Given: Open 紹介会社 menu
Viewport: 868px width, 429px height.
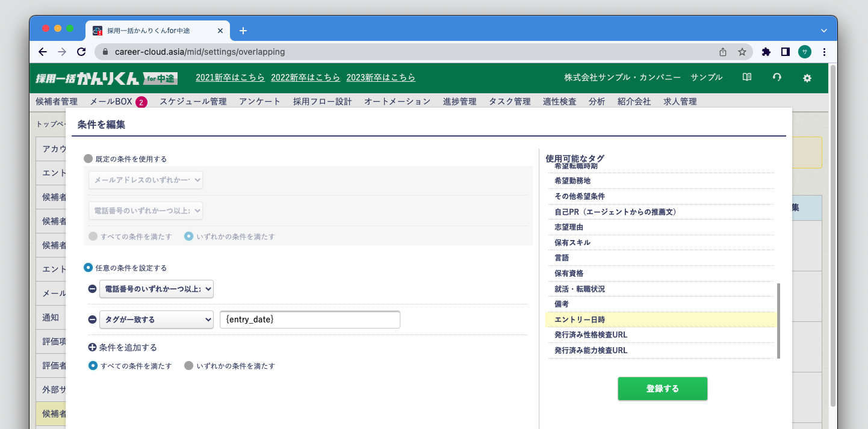Looking at the screenshot, I should pos(634,102).
